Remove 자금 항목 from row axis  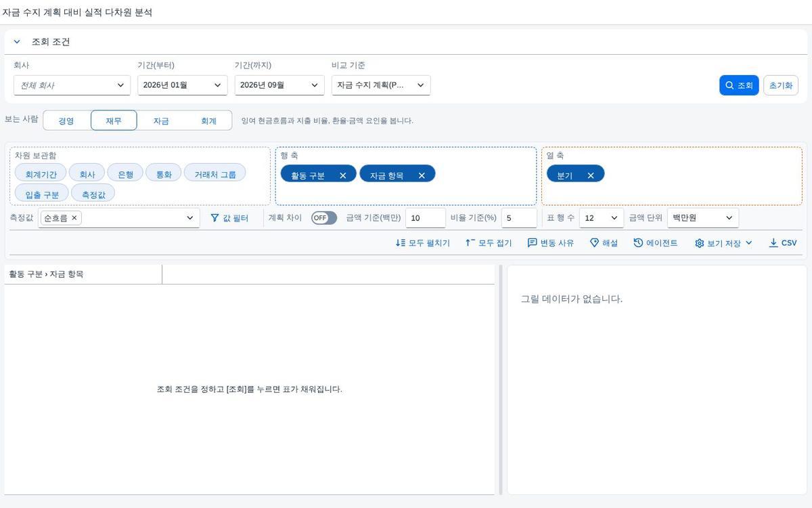point(422,175)
